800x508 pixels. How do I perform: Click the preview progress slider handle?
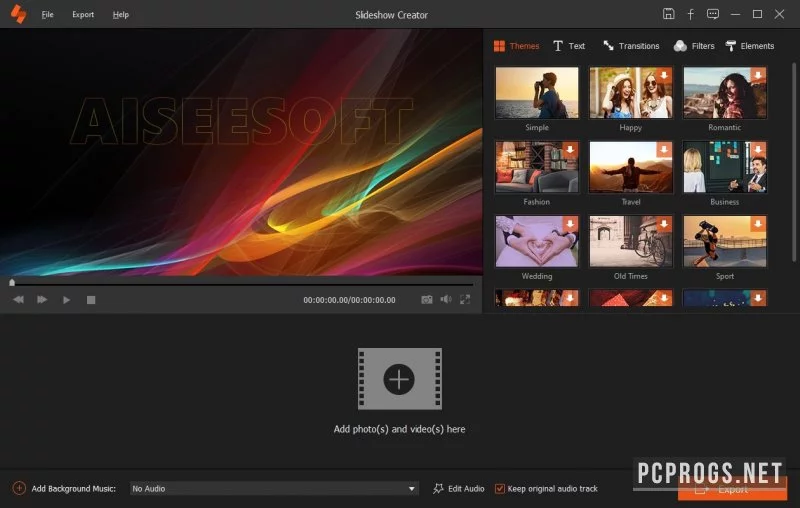[12, 282]
